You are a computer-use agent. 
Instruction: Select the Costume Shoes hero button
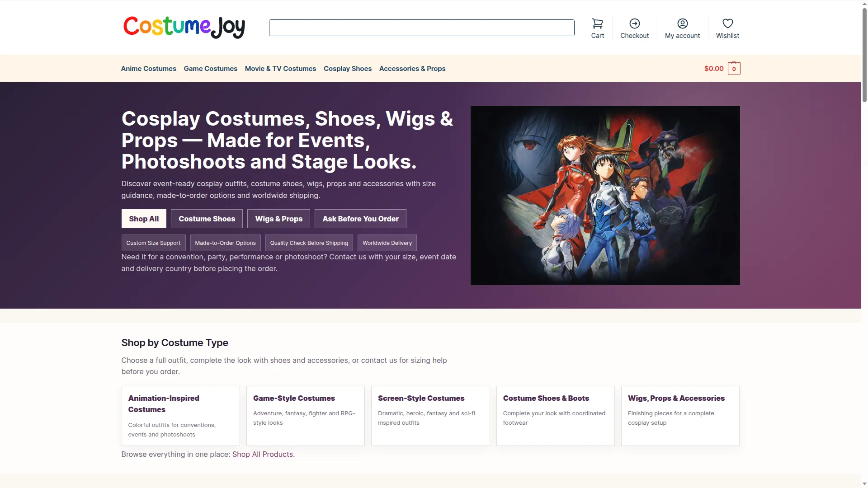[x=207, y=219]
